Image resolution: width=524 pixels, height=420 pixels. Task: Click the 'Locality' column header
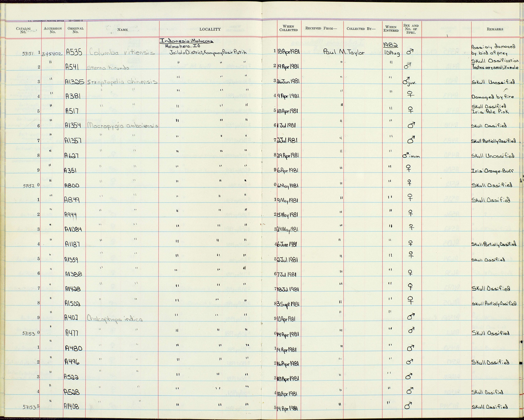(x=210, y=29)
